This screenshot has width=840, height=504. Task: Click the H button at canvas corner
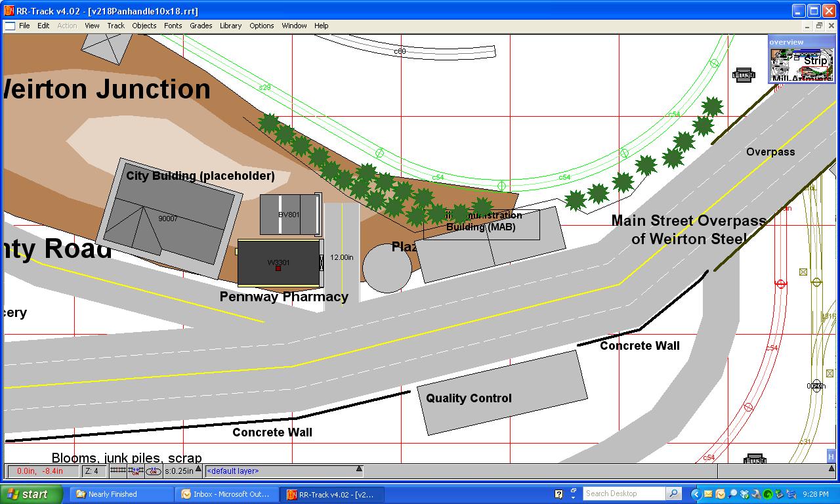tap(831, 456)
